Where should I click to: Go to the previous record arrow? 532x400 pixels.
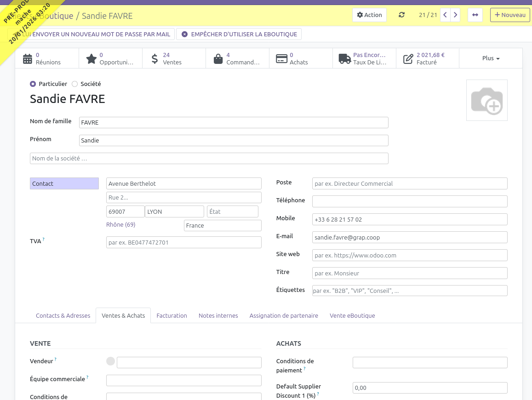(445, 15)
